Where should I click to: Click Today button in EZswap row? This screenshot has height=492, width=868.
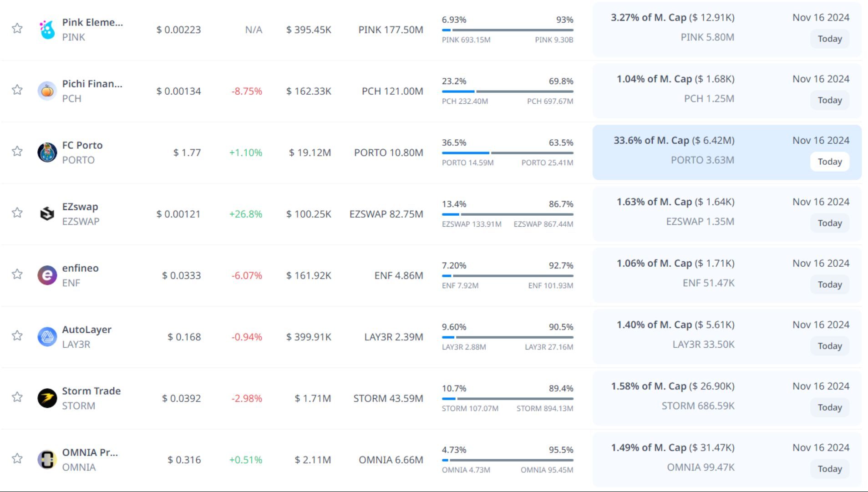point(829,223)
